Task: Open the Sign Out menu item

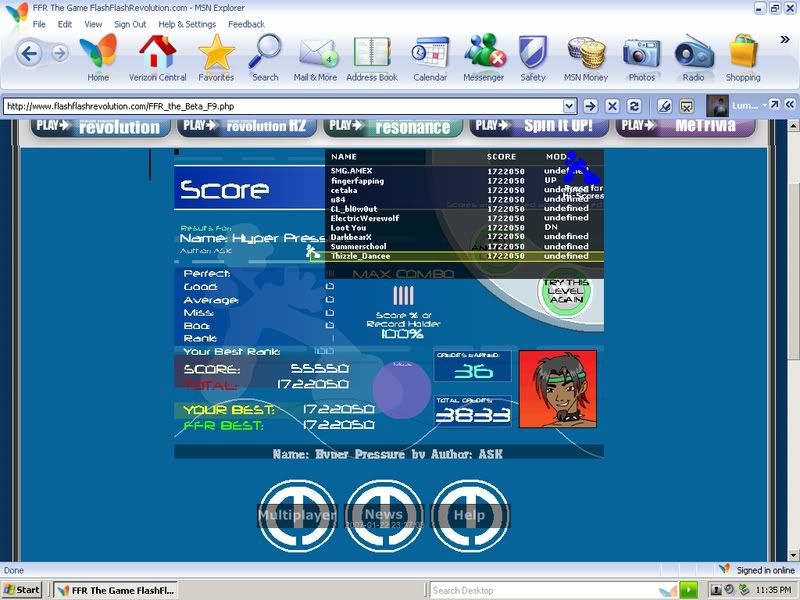Action: click(130, 24)
